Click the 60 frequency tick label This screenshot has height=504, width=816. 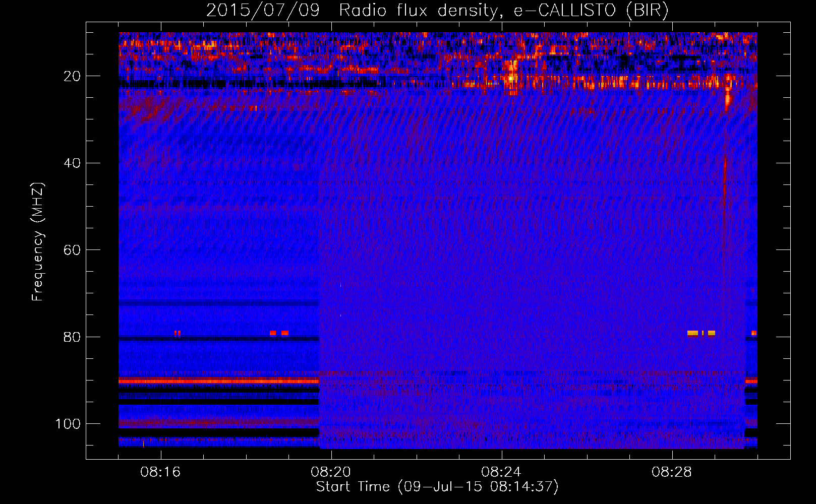click(x=72, y=250)
